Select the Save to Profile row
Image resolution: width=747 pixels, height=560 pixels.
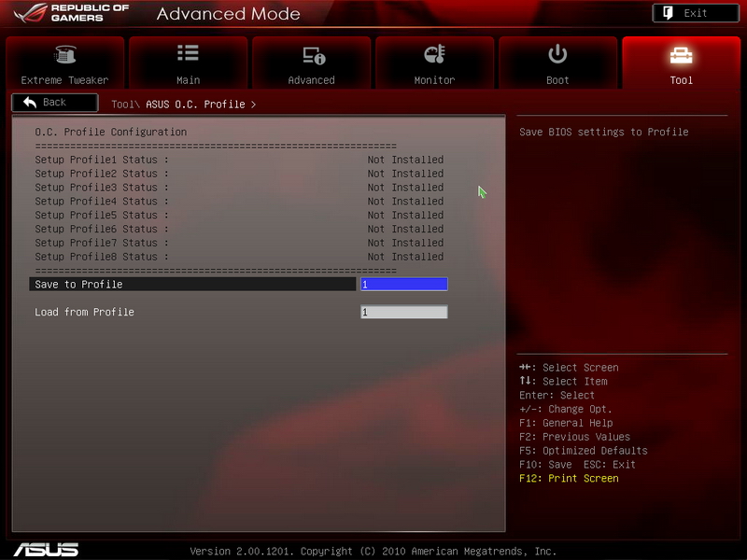[192, 285]
